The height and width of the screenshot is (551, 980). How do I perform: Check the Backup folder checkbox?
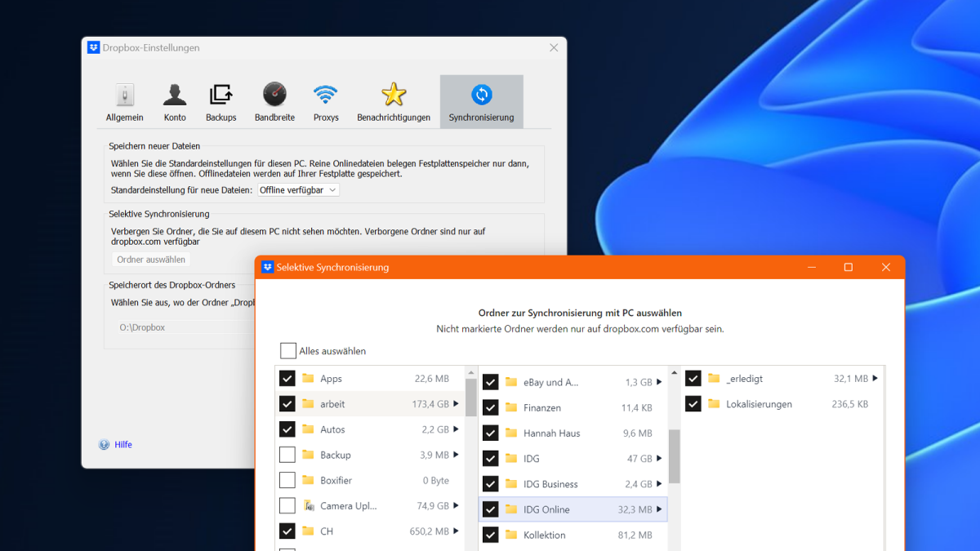287,455
